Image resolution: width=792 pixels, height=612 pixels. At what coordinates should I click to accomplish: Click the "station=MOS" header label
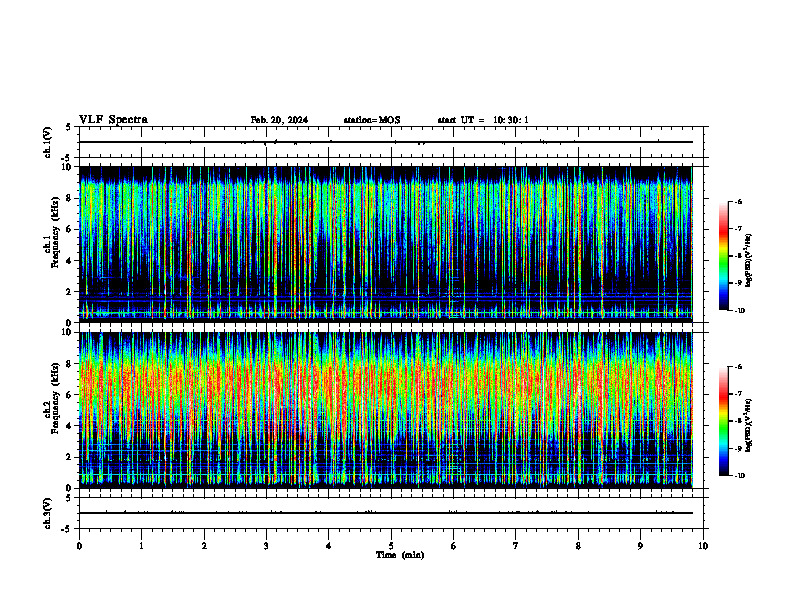click(372, 120)
